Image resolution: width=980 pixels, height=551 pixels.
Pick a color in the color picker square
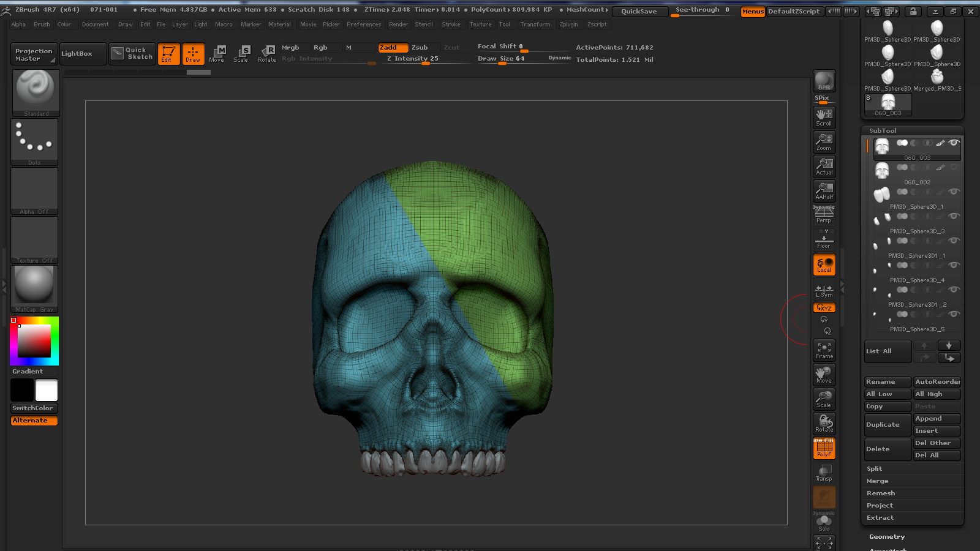pos(34,341)
